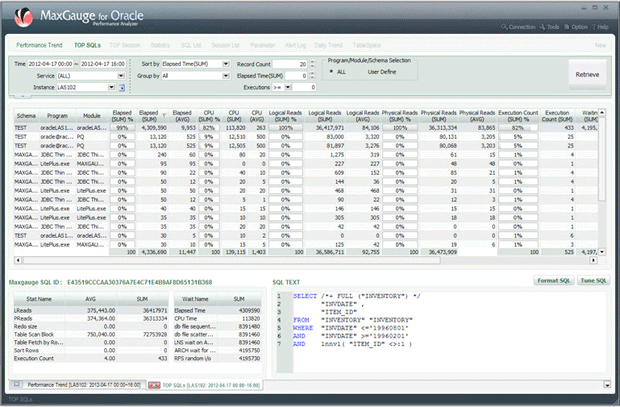
Task: Click the horizontal scrollbar right arrow
Action: click(593, 260)
